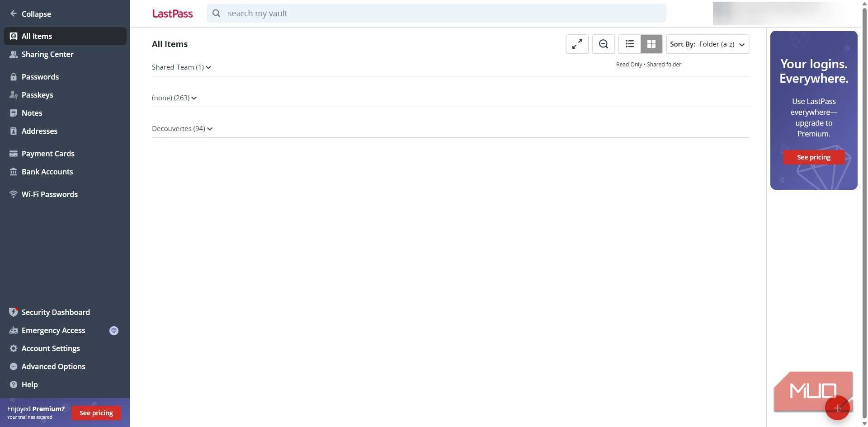Click the All Items vault icon
The width and height of the screenshot is (868, 427).
click(x=14, y=36)
